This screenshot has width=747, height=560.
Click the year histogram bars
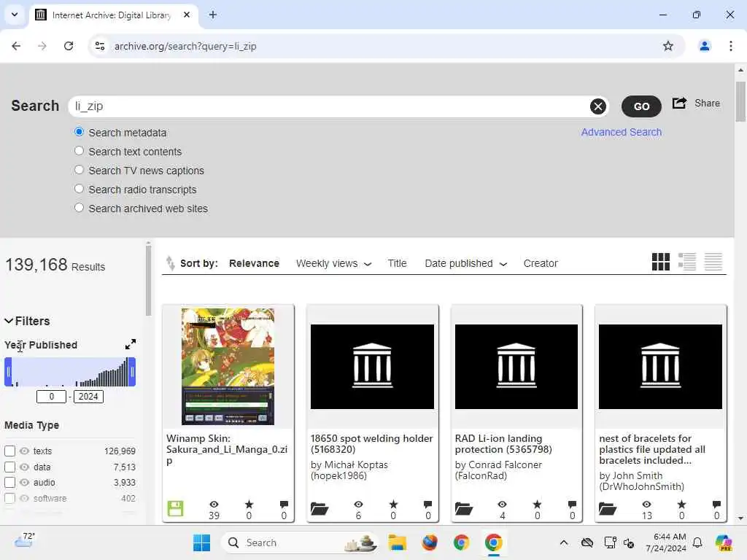[x=71, y=371]
